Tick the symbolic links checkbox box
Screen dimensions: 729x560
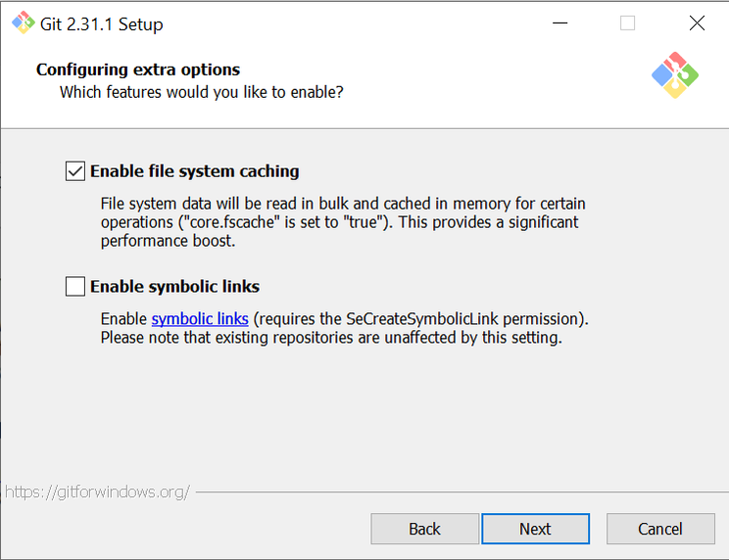75,287
